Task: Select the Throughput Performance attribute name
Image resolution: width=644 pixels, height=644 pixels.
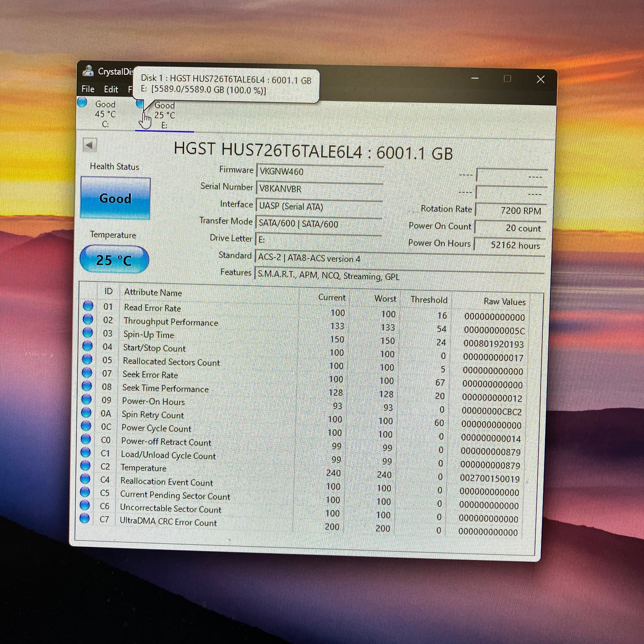Action: pos(171,322)
